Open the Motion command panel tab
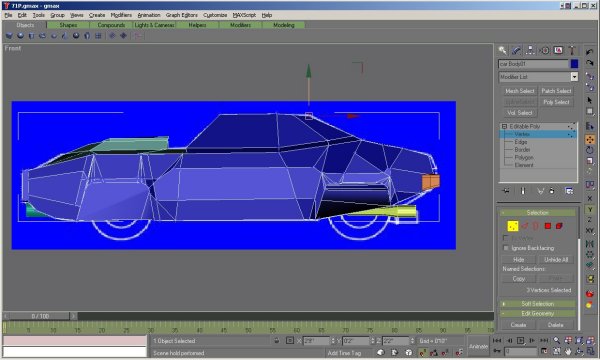Viewport: 600px width, 360px height. coord(545,50)
